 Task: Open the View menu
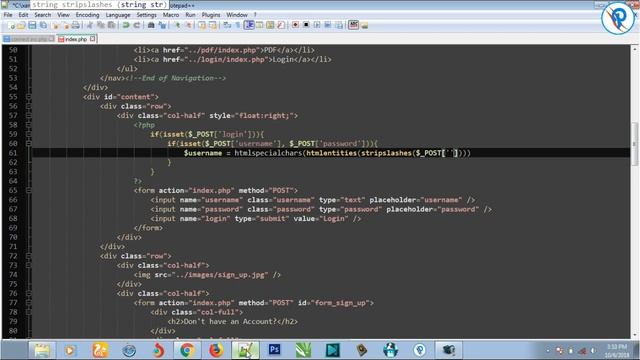(63, 15)
